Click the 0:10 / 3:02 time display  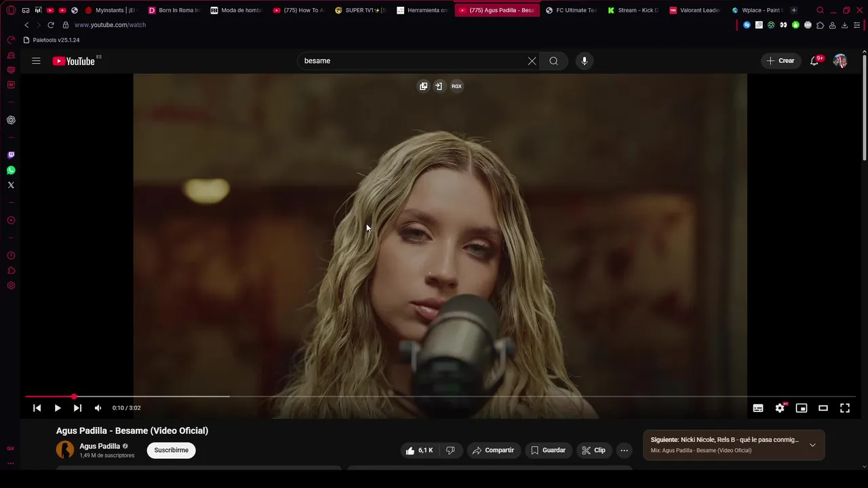[127, 408]
